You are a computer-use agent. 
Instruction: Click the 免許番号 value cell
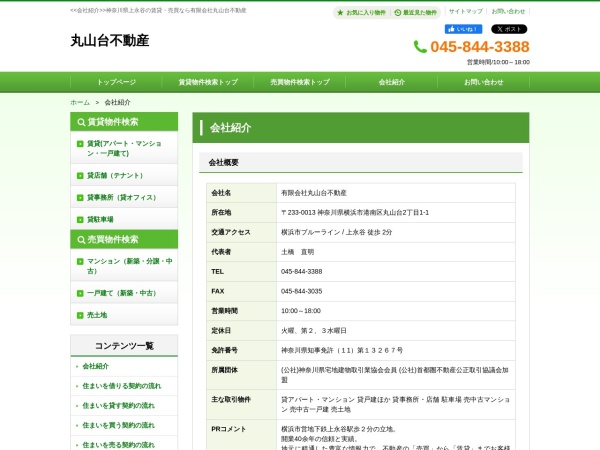tap(396, 351)
